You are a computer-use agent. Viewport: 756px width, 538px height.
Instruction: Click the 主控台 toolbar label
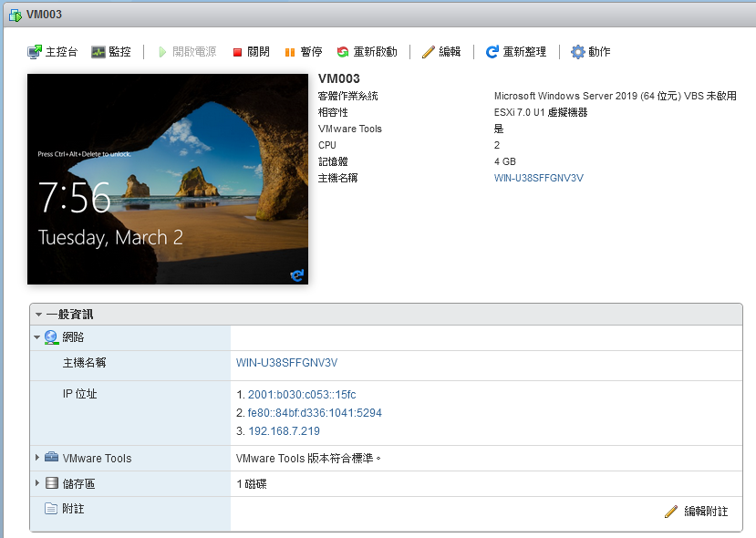point(61,52)
